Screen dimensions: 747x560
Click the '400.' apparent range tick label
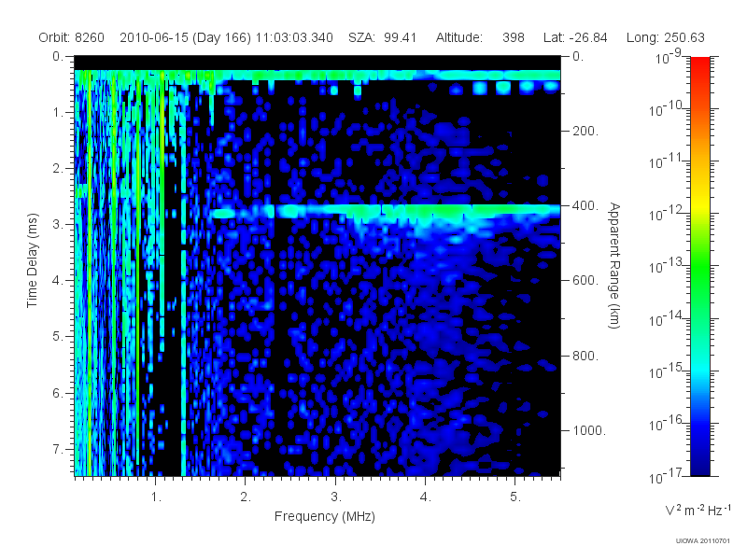tap(585, 205)
